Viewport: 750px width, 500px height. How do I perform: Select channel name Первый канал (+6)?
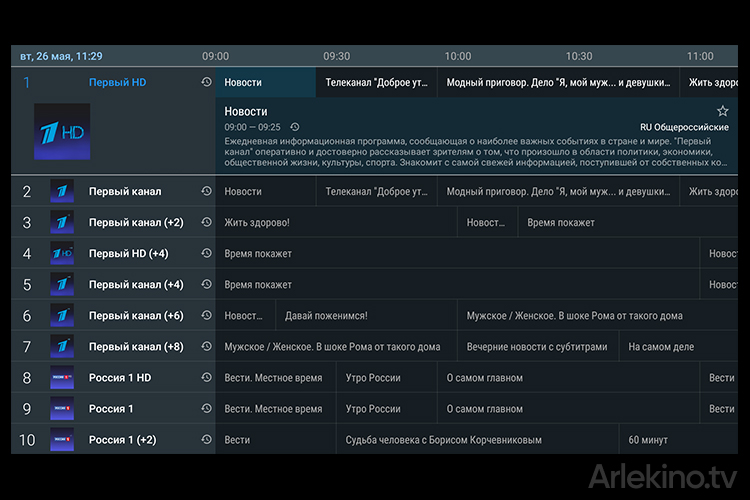coord(136,316)
